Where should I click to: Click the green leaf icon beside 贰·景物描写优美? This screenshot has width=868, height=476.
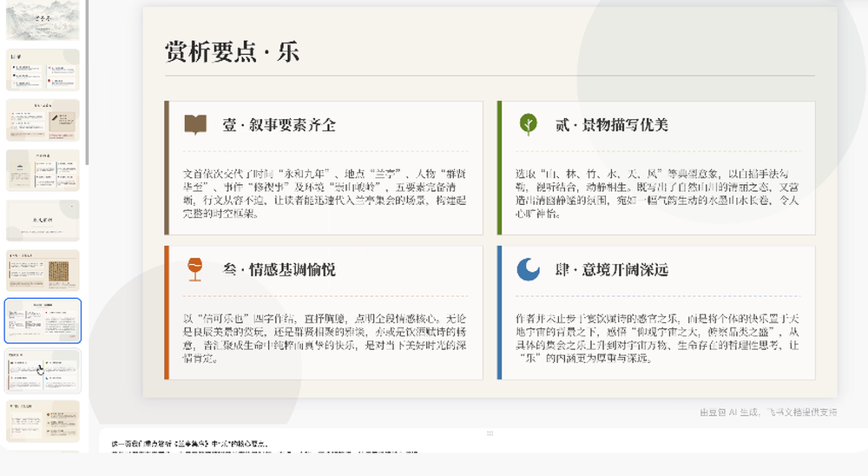(528, 125)
